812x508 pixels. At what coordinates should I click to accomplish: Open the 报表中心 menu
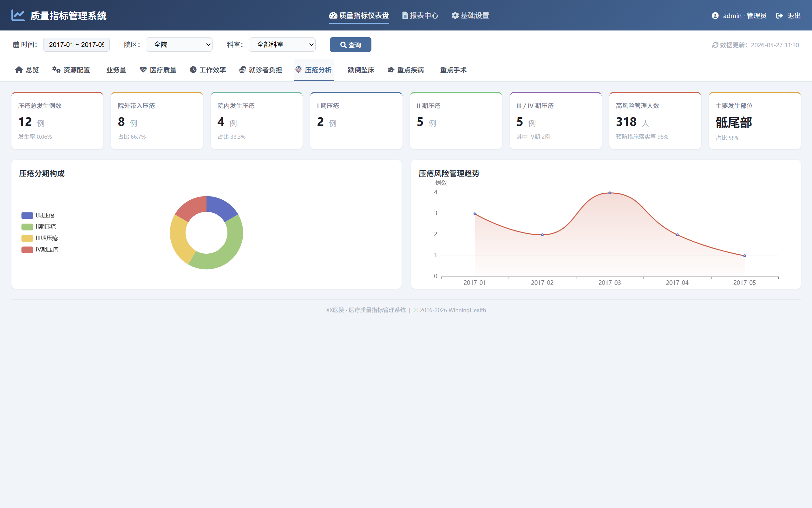point(420,16)
